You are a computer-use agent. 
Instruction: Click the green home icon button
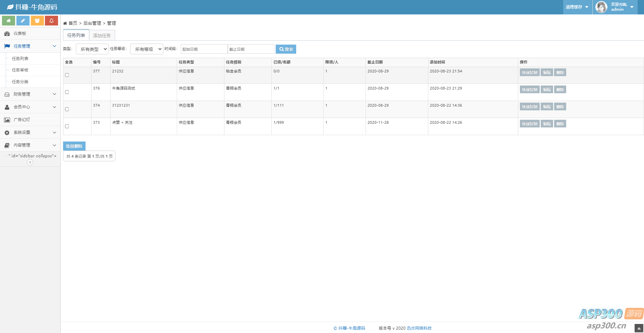tap(8, 21)
